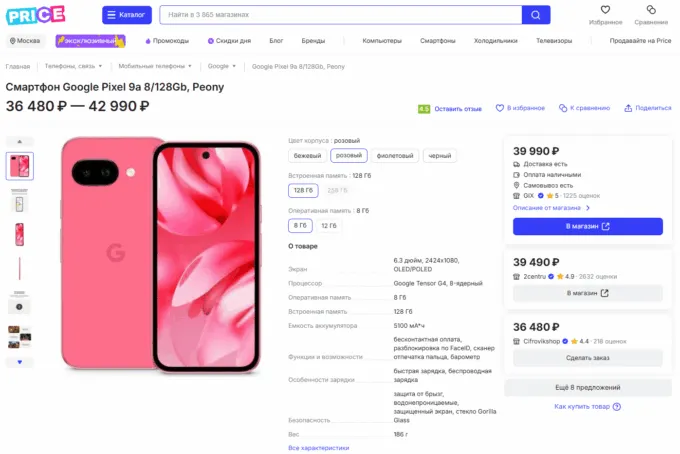Click the Поделиться share icon
This screenshot has width=680, height=454.
(x=627, y=108)
